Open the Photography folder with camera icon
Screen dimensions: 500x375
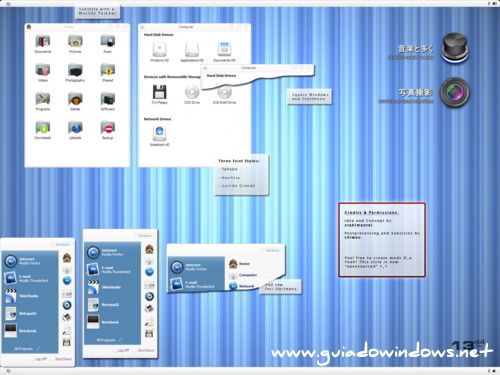pos(75,70)
